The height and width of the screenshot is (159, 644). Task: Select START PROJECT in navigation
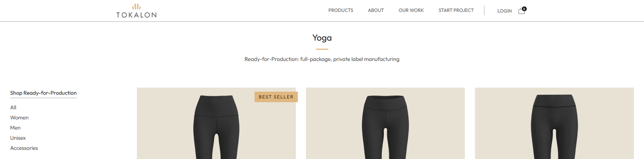point(456,10)
